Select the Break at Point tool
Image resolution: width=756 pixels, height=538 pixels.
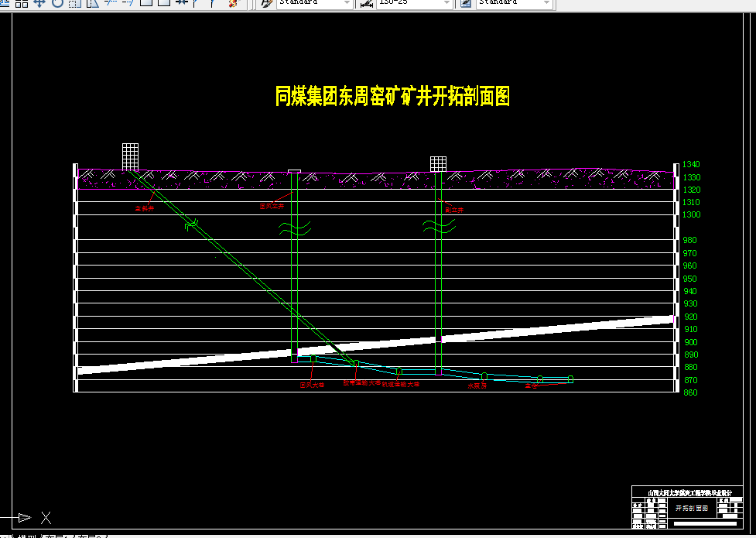146,3
